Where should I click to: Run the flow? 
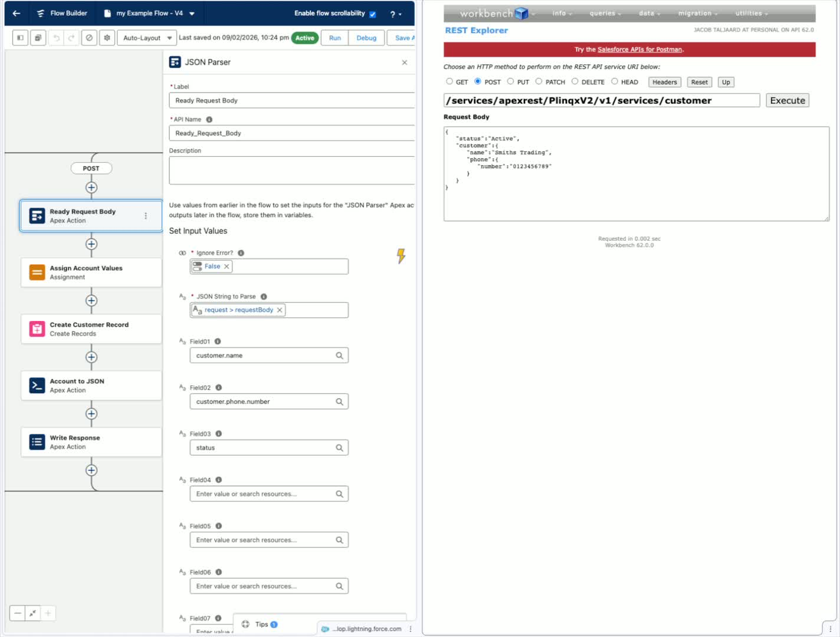tap(335, 38)
